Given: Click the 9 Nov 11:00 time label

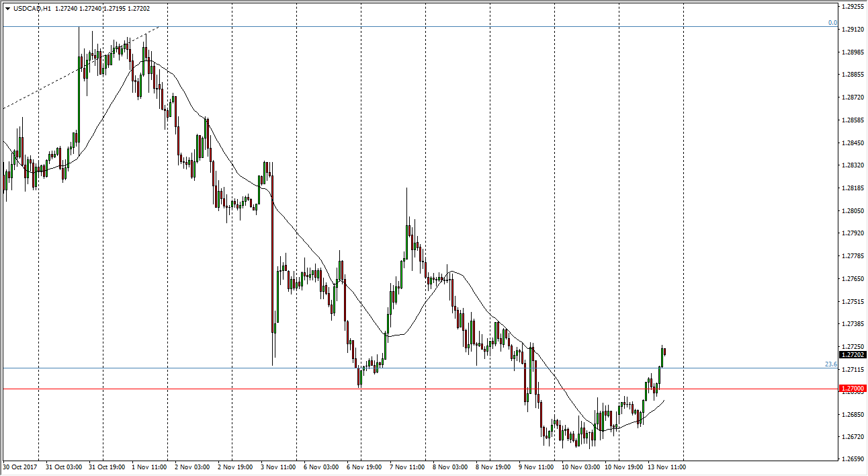Looking at the screenshot, I should click(x=537, y=467).
